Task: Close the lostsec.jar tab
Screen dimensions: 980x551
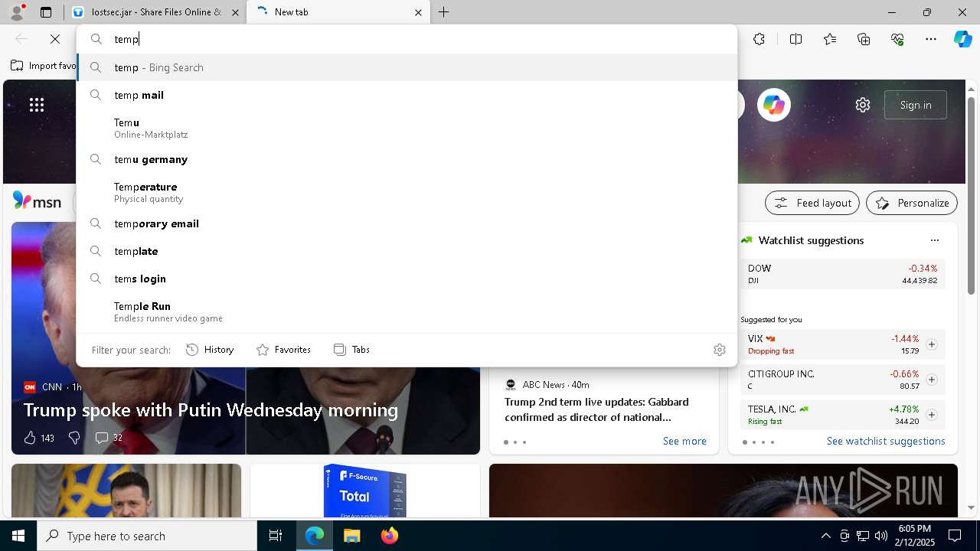Action: tap(236, 12)
